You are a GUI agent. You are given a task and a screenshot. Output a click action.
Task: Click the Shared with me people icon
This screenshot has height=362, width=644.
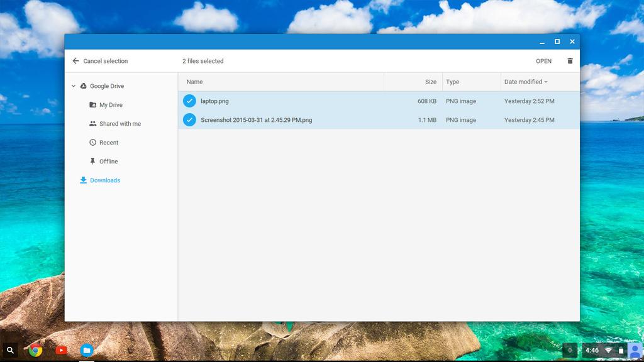[x=93, y=124]
